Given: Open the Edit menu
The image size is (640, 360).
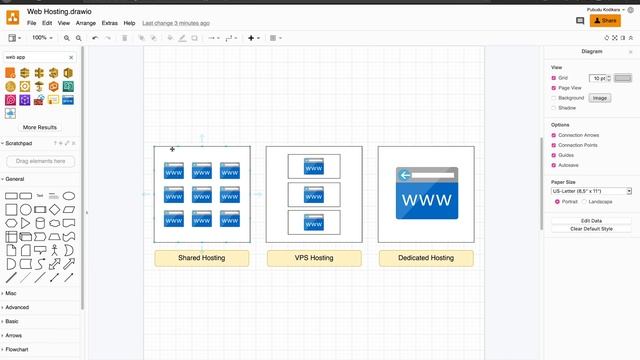Looking at the screenshot, I should [x=47, y=23].
